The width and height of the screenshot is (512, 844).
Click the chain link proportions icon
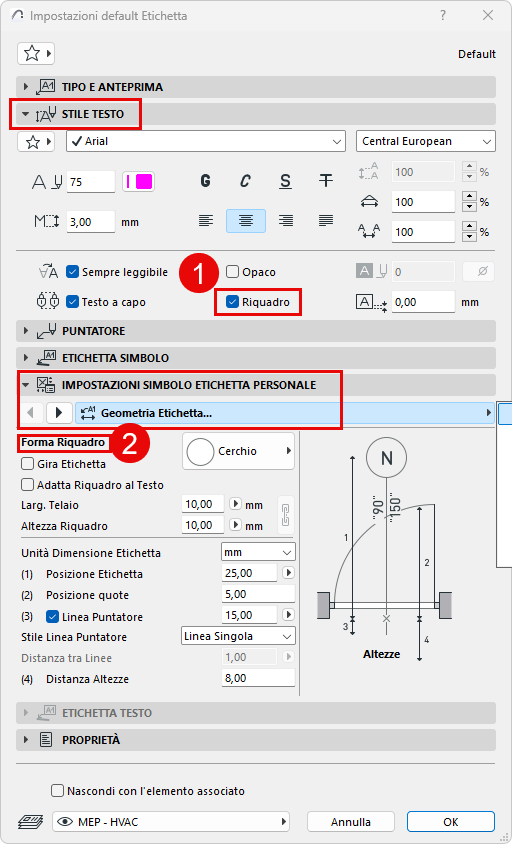285,515
